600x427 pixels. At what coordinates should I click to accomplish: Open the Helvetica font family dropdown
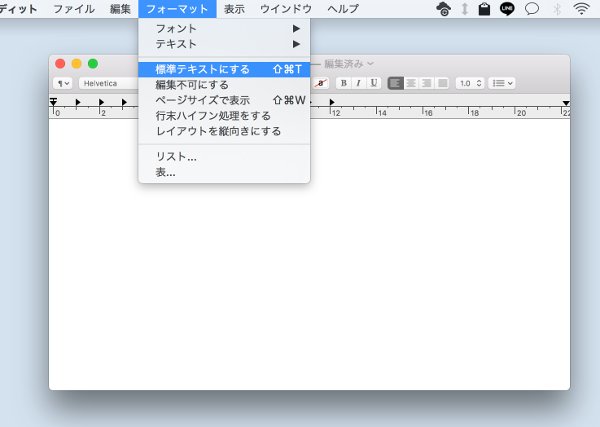tap(108, 83)
